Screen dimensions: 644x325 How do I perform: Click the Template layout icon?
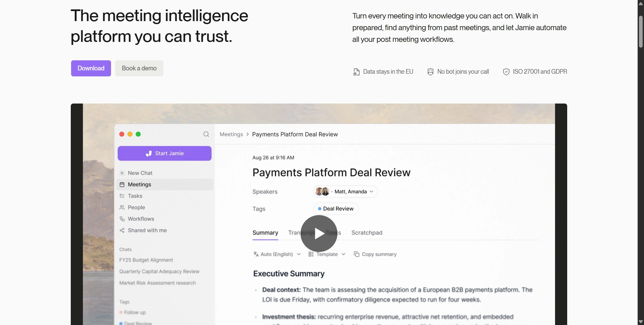click(311, 254)
